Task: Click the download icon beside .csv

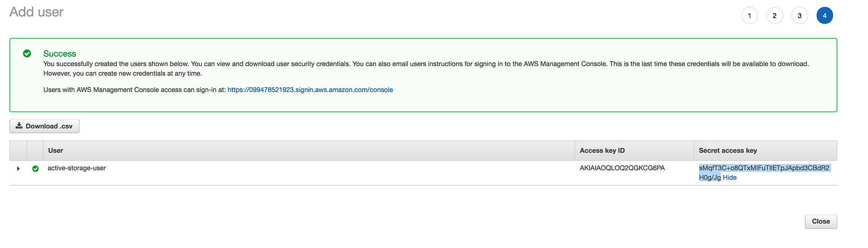Action: tap(19, 126)
